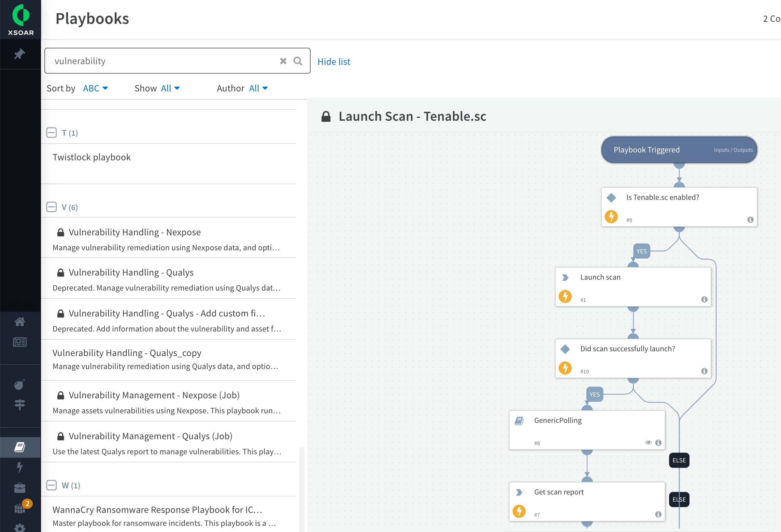This screenshot has height=532, width=781.
Task: Open Vulnerability Management - Qualys (Job) playbook
Action: [169, 442]
